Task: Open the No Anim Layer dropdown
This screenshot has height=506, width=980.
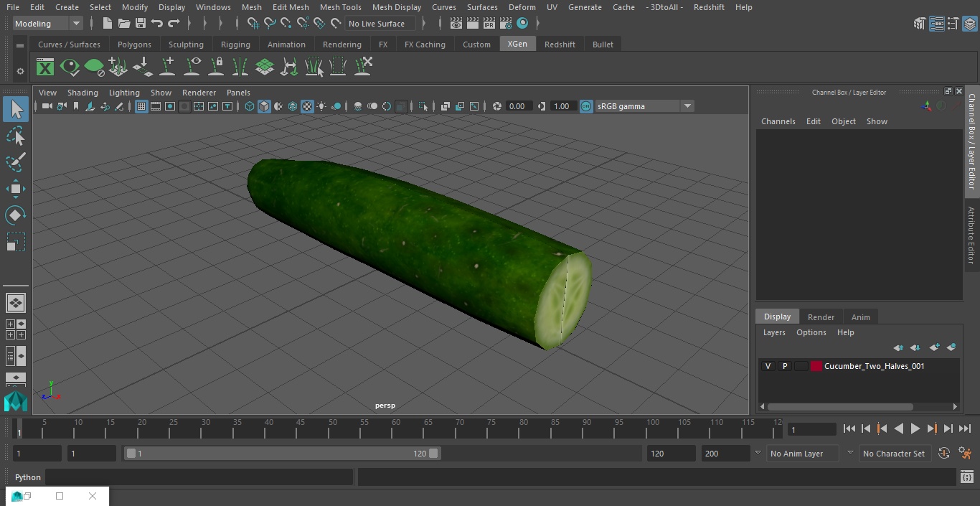Action: [804, 454]
